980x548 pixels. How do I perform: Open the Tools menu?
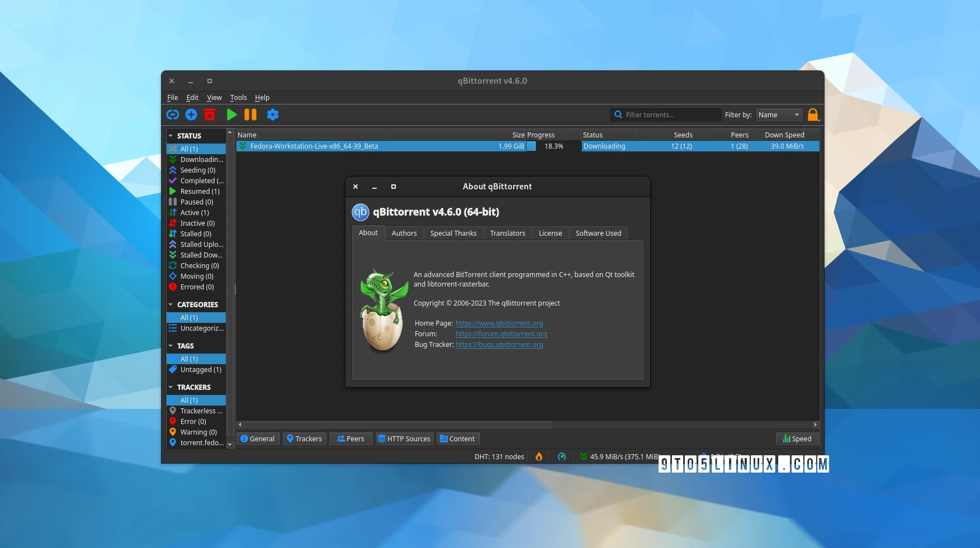238,97
